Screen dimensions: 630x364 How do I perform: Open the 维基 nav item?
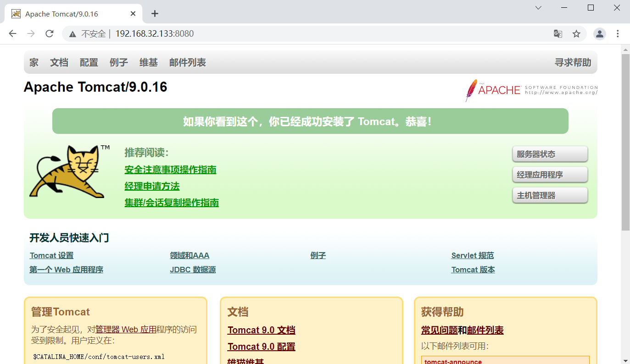(149, 62)
